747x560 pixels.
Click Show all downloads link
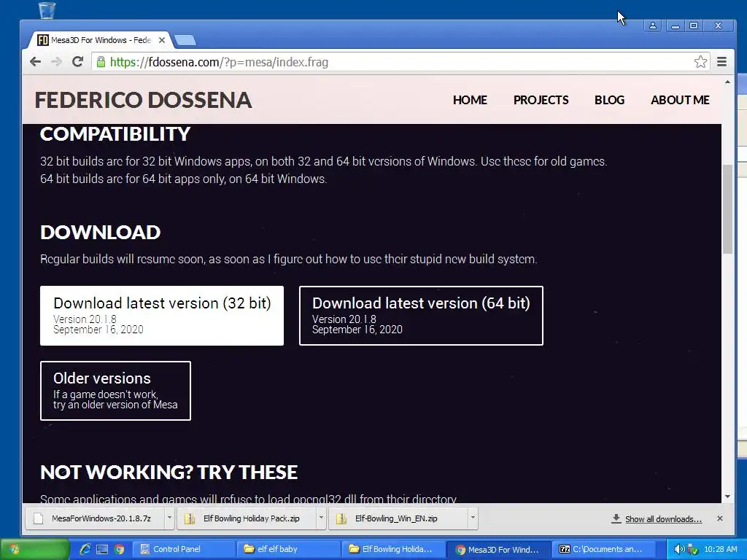tap(663, 519)
